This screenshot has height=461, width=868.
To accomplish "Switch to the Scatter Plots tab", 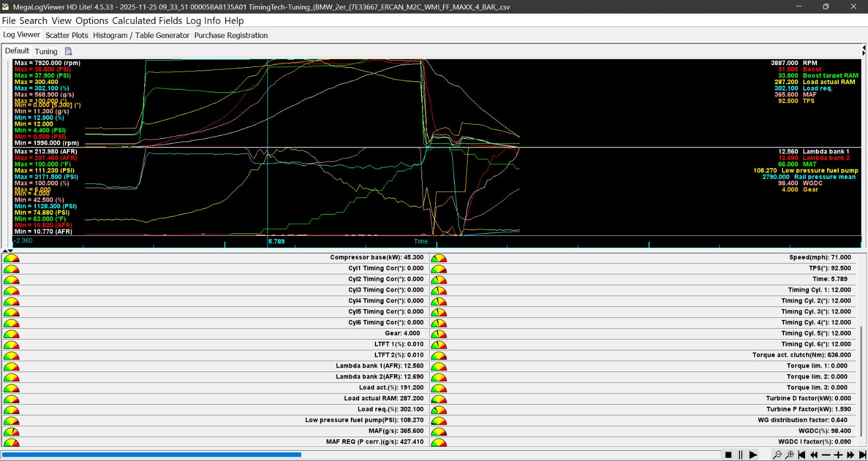I will (67, 35).
